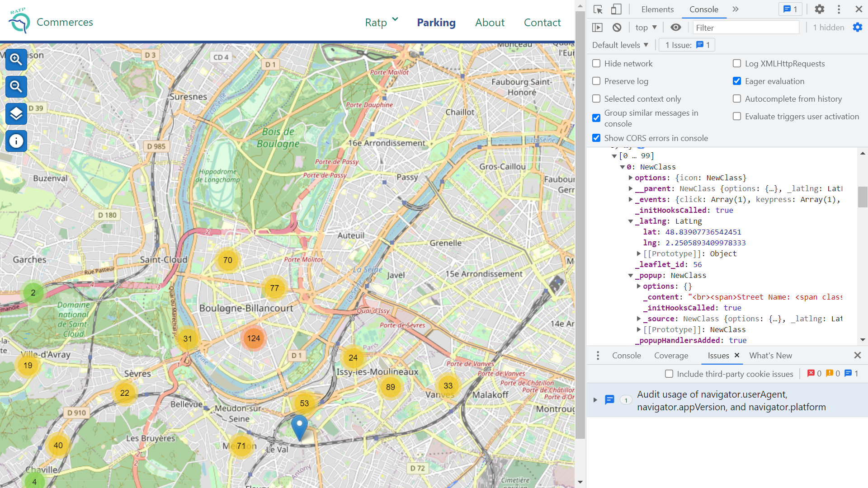The width and height of the screenshot is (868, 488).
Task: Open the map layers control
Action: [16, 114]
